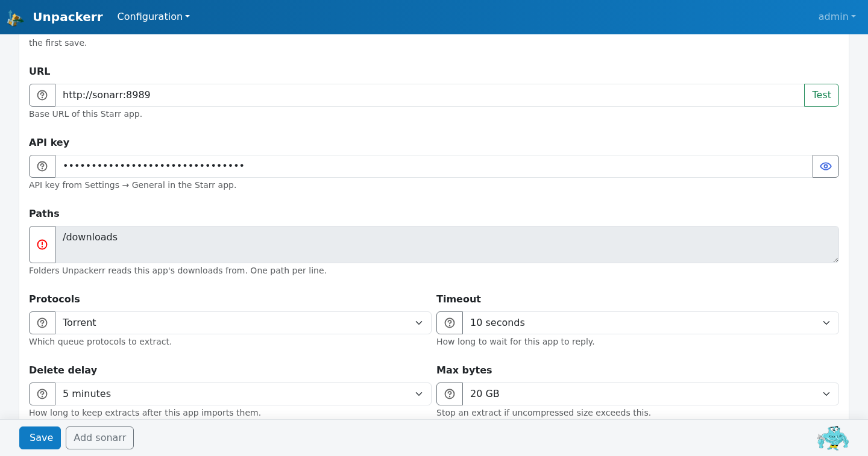Screen dimensions: 868x456
Task: Click the Add sonarr button
Action: pos(99,438)
